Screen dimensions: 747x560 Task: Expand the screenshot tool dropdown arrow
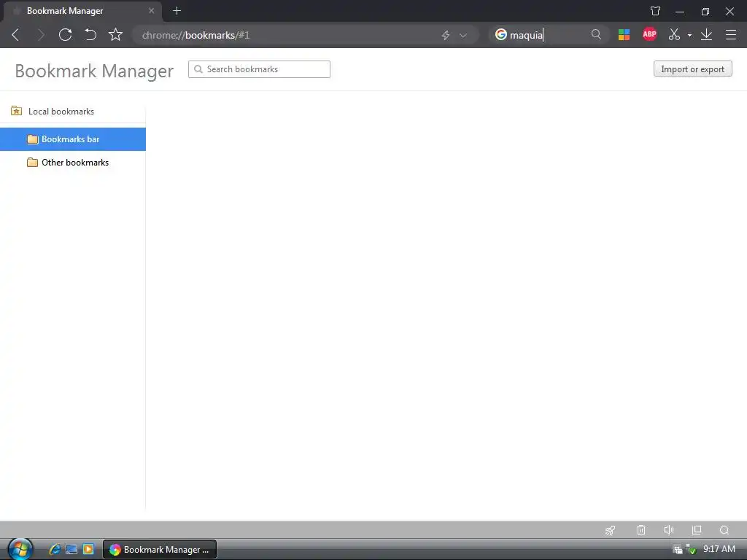point(689,35)
